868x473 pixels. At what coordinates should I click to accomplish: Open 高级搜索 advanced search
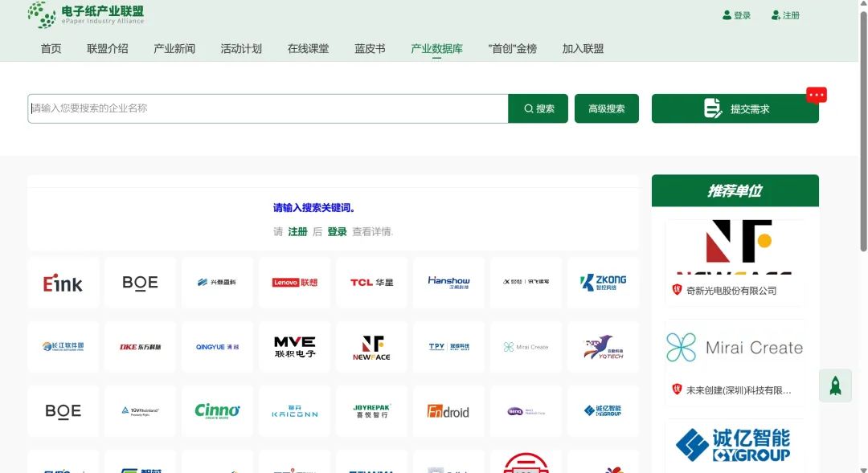click(606, 108)
